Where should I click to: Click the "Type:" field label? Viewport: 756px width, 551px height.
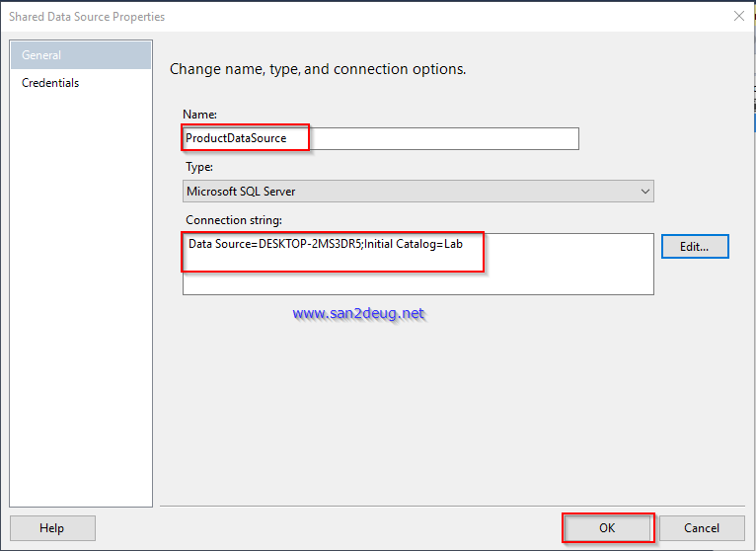coord(199,167)
